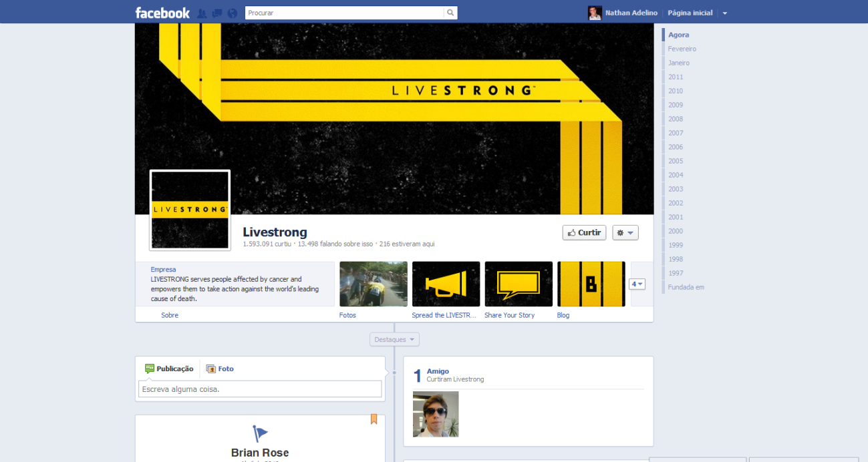Jump to Fevereiro in timeline

(x=682, y=49)
